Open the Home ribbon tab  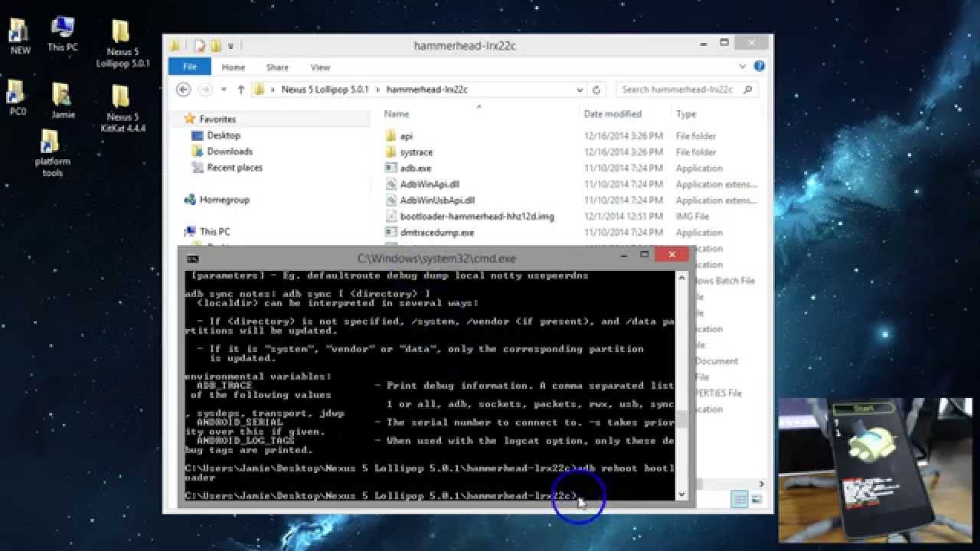233,67
